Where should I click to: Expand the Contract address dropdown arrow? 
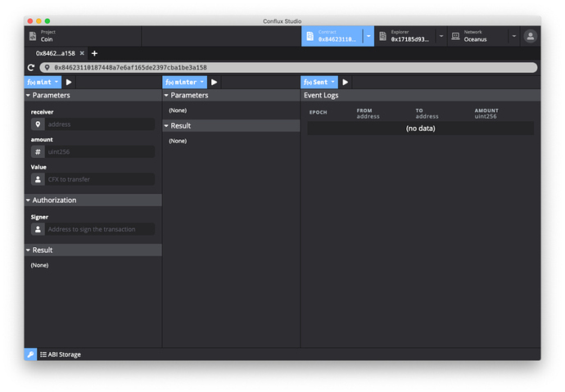point(368,36)
